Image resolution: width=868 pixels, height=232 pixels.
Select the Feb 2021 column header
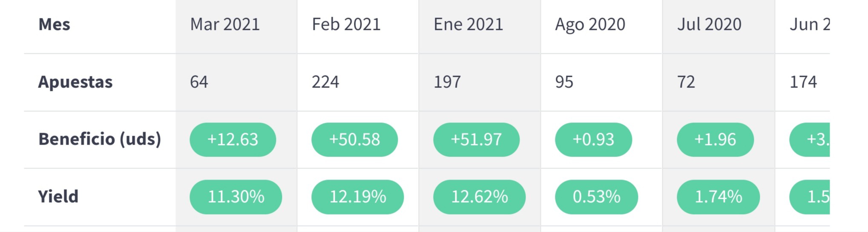(x=346, y=24)
